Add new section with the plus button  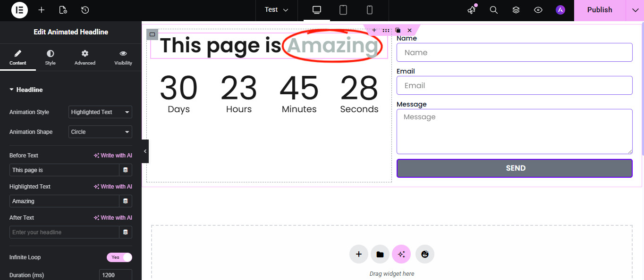(359, 254)
